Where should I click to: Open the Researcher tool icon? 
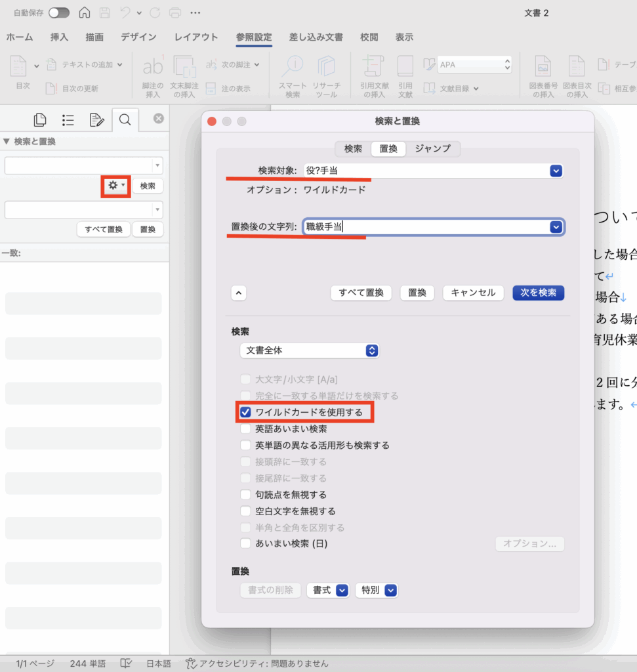click(x=326, y=75)
